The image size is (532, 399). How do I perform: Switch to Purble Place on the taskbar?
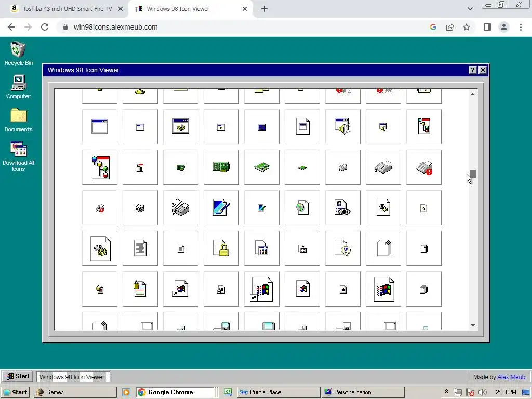[278, 392]
